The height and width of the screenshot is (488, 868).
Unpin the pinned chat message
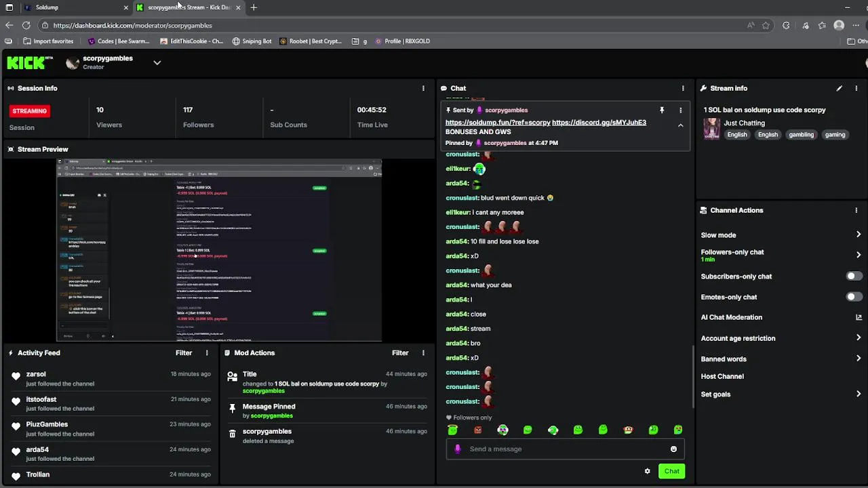pos(662,110)
